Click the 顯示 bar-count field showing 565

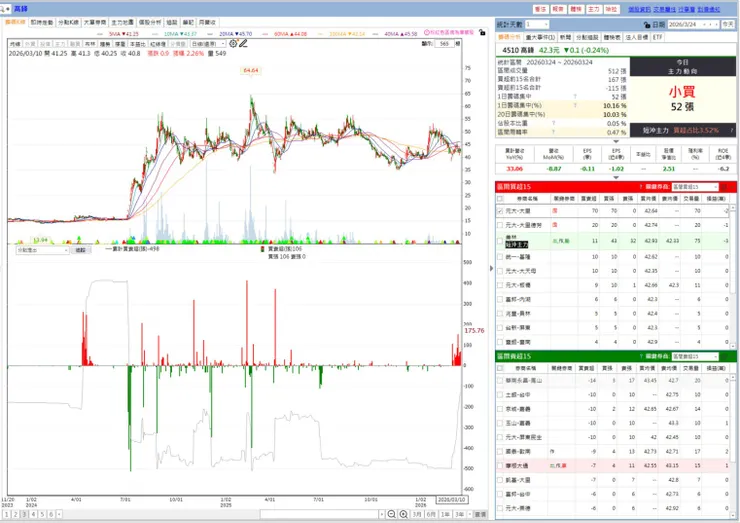coord(444,43)
